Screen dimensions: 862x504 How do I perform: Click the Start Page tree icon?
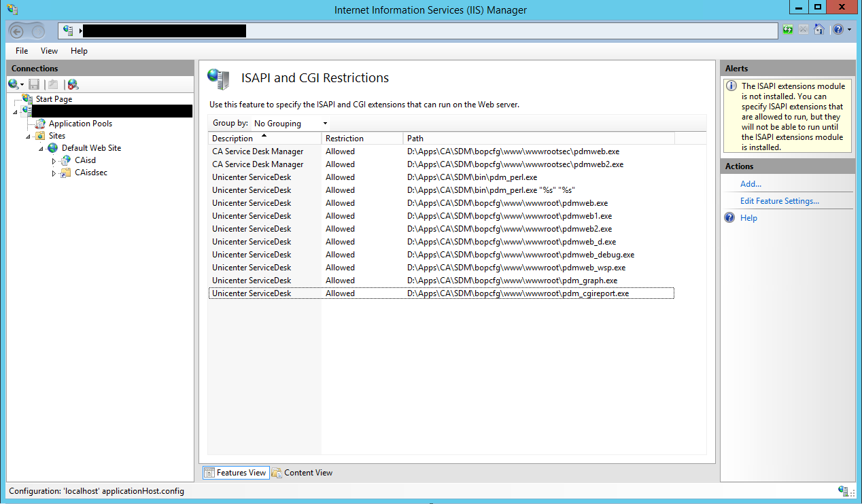click(x=28, y=99)
